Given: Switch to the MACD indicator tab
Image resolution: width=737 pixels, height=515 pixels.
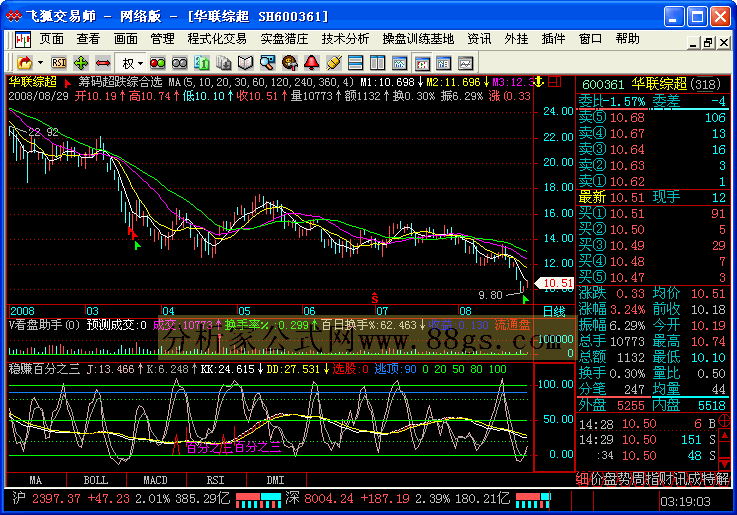Looking at the screenshot, I should 156,480.
